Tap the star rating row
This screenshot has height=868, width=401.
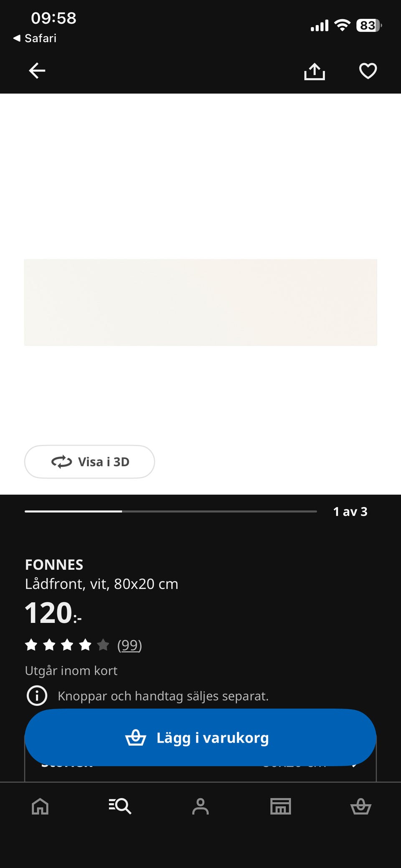pos(67,645)
